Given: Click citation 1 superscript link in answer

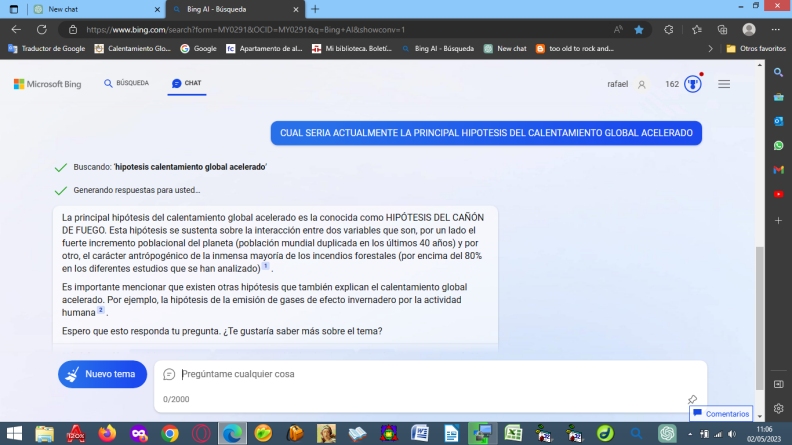Looking at the screenshot, I should pos(266,267).
